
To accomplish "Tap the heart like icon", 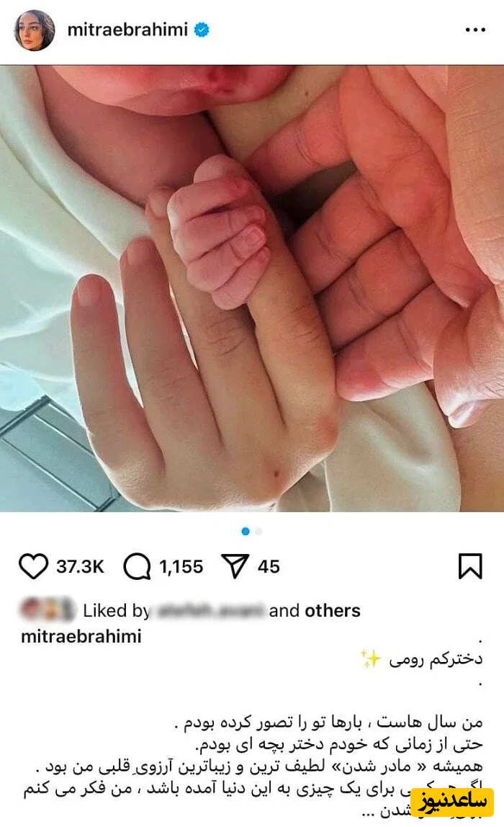I will 34,566.
